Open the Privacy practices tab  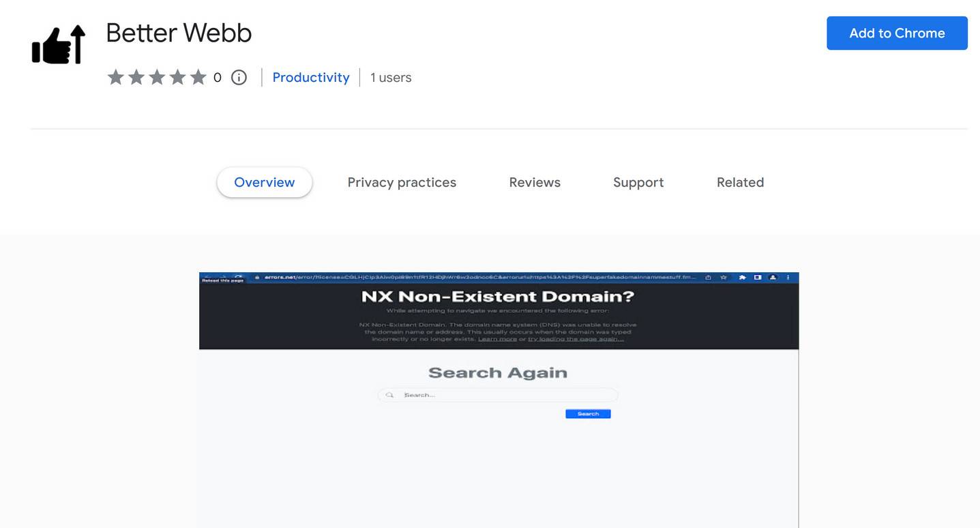coord(402,182)
